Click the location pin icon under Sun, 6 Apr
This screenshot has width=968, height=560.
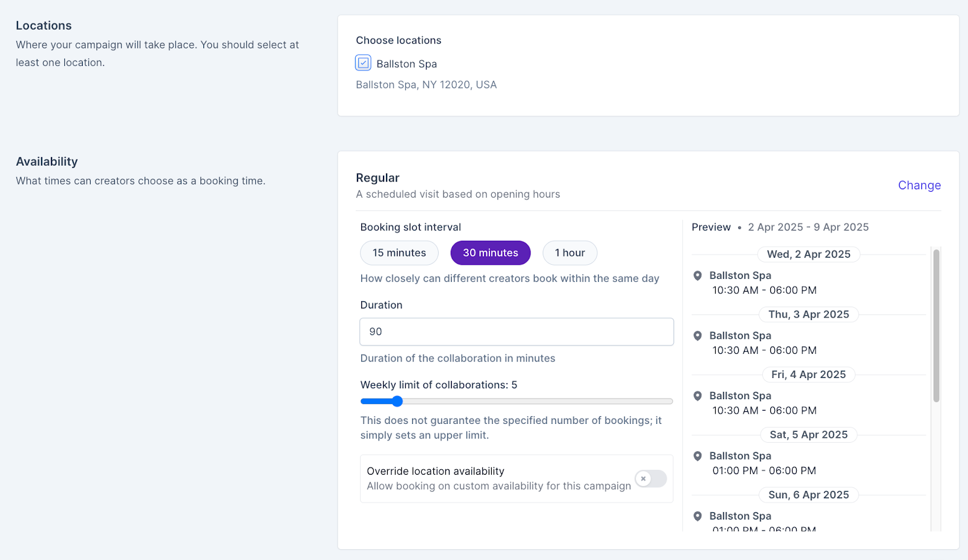pos(698,516)
